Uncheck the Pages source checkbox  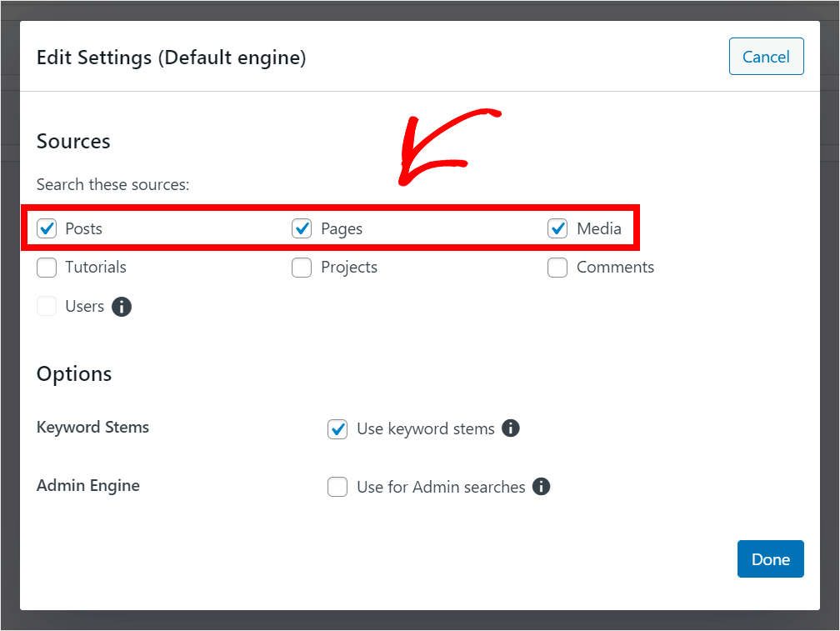[302, 228]
